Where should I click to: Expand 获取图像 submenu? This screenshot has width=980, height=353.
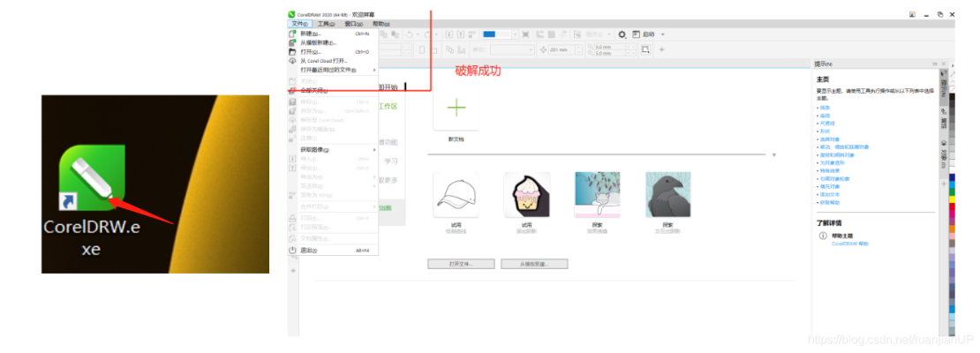click(333, 150)
